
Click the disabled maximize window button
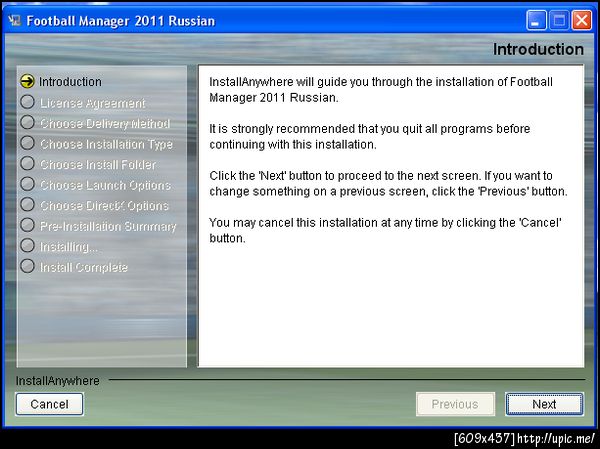559,20
